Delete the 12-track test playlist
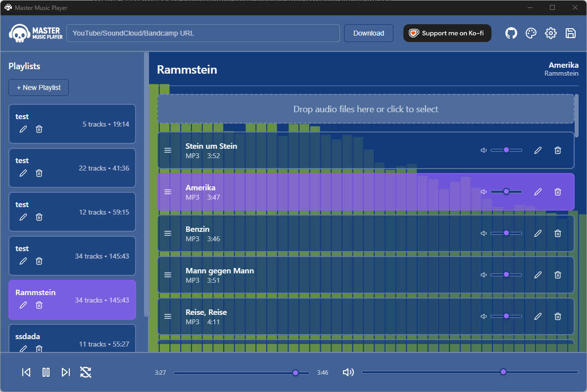The height and width of the screenshot is (392, 587). (39, 217)
